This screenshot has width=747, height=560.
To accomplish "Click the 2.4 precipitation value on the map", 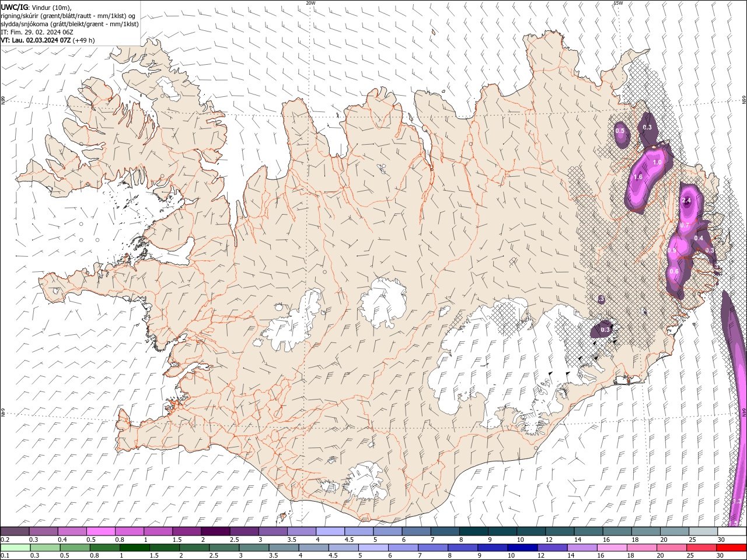I will pyautogui.click(x=686, y=201).
